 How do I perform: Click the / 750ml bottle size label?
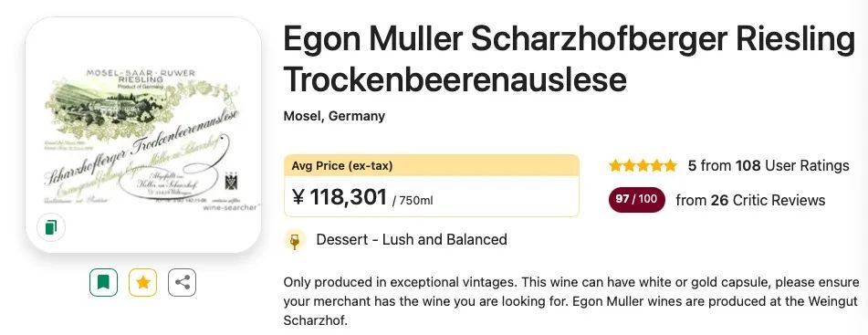[413, 201]
